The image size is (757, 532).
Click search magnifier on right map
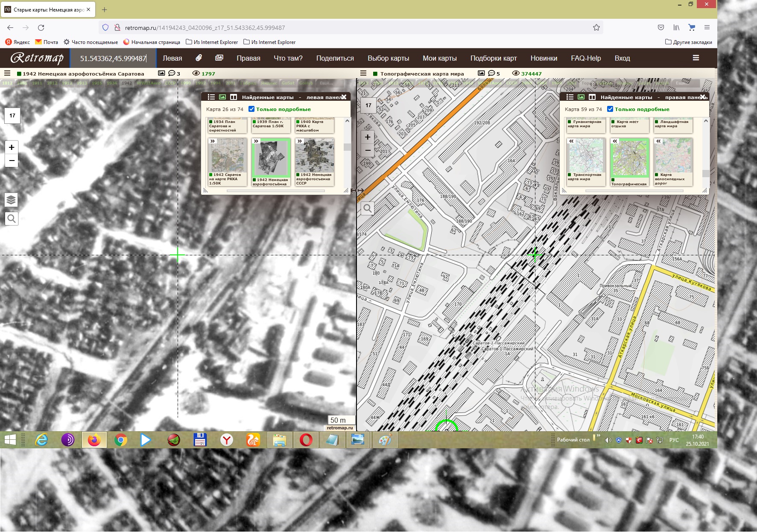click(368, 208)
